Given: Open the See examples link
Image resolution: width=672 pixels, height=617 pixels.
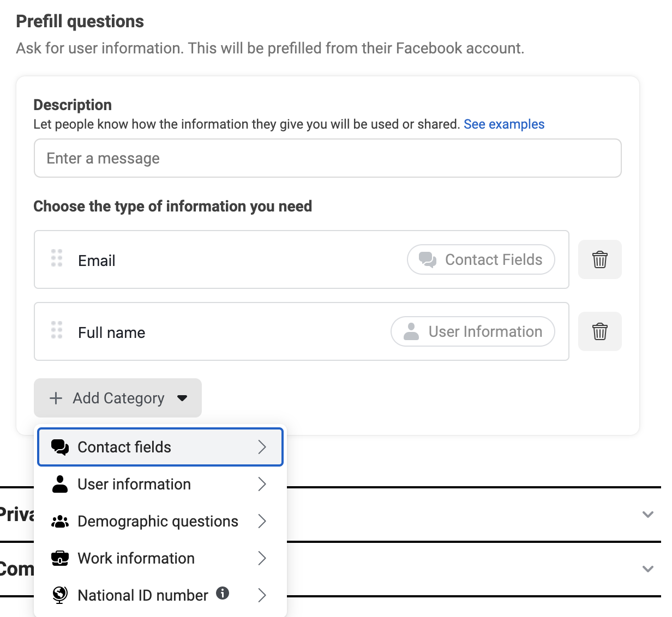Looking at the screenshot, I should click(504, 124).
